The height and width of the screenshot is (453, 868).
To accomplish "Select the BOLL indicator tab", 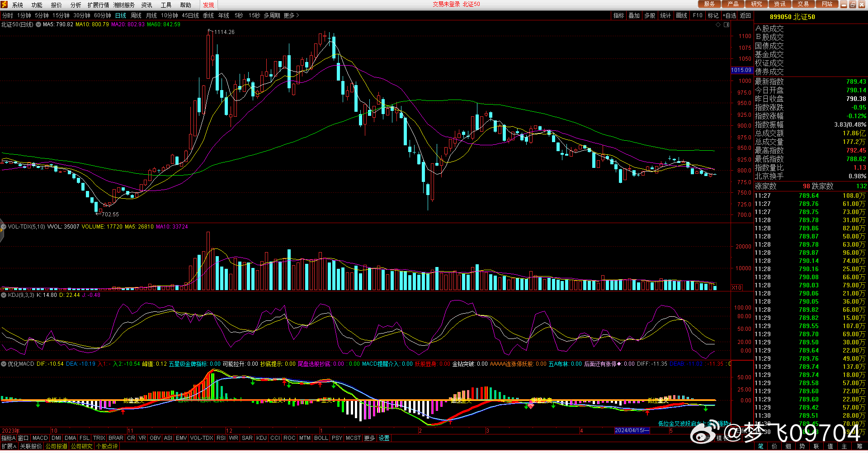I will [321, 438].
